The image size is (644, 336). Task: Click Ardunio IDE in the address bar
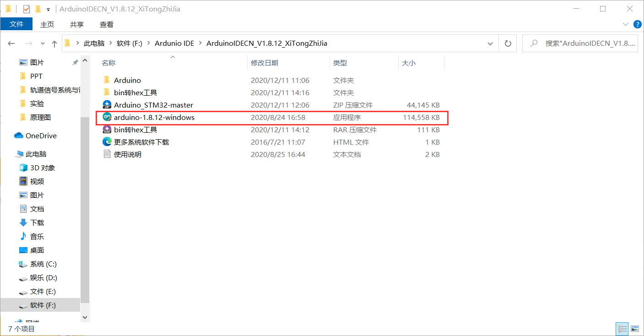tap(174, 43)
